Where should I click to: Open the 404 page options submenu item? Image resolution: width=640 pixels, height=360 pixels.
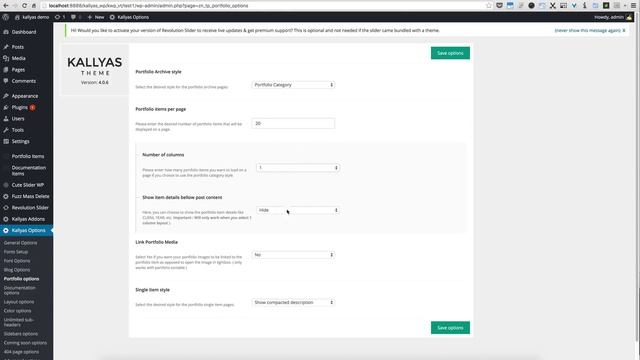(x=21, y=352)
